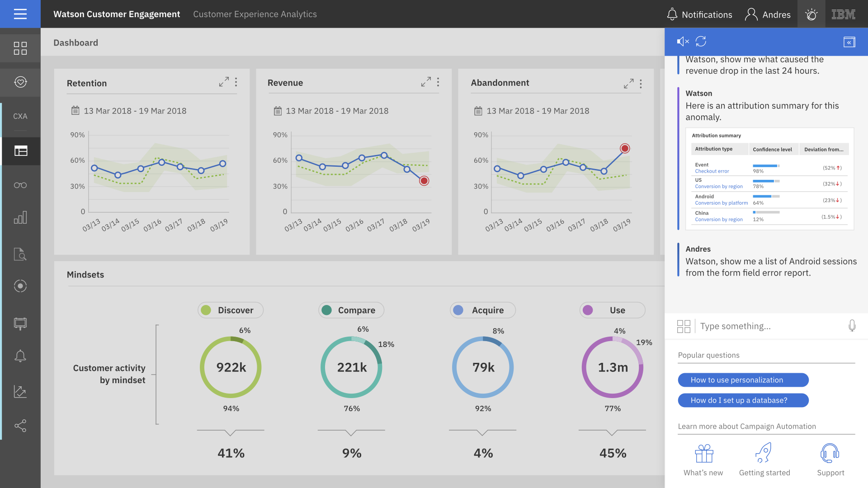Screen dimensions: 868x488
Task: Open Abandonment card options menu
Action: click(641, 84)
